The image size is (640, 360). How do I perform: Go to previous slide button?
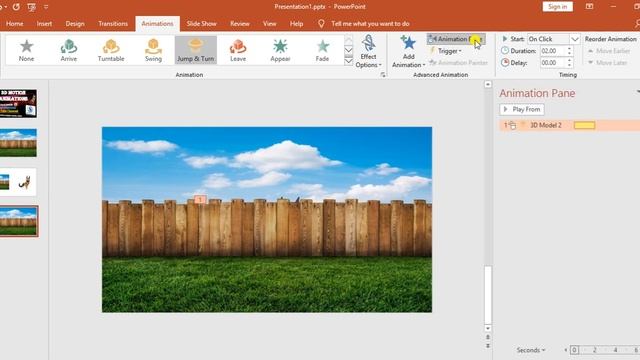(x=488, y=337)
